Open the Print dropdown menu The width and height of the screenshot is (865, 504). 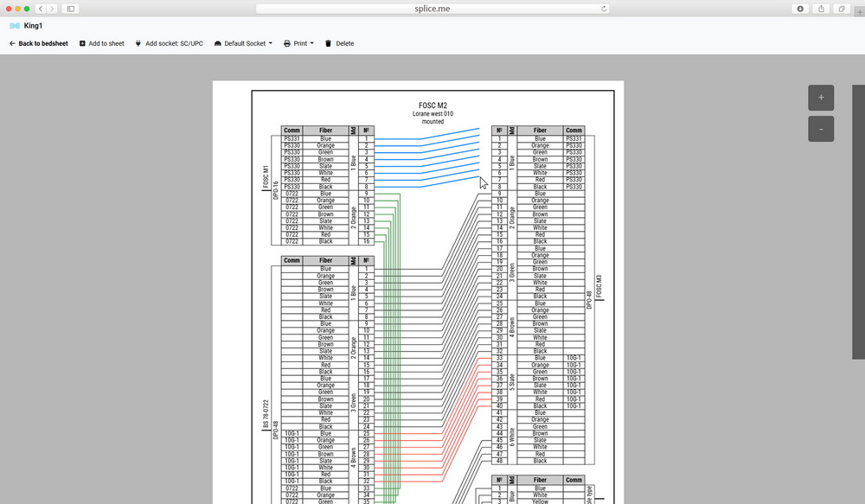tap(298, 43)
